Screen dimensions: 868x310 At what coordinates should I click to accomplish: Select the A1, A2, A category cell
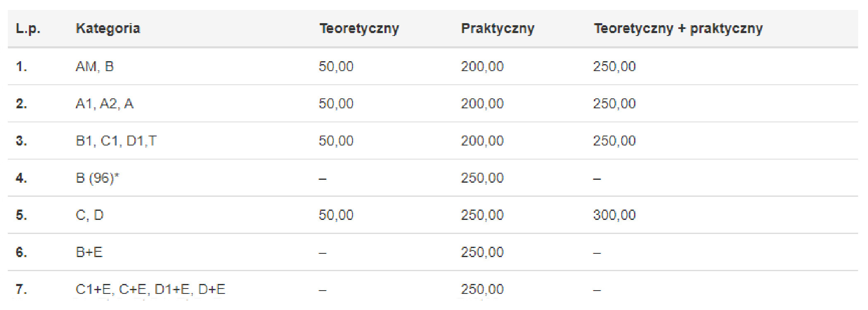(x=105, y=104)
